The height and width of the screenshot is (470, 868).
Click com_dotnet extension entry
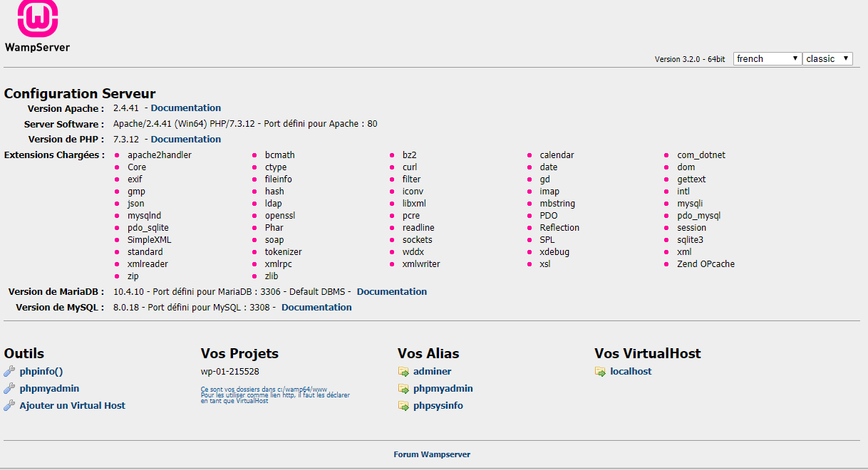tap(701, 155)
